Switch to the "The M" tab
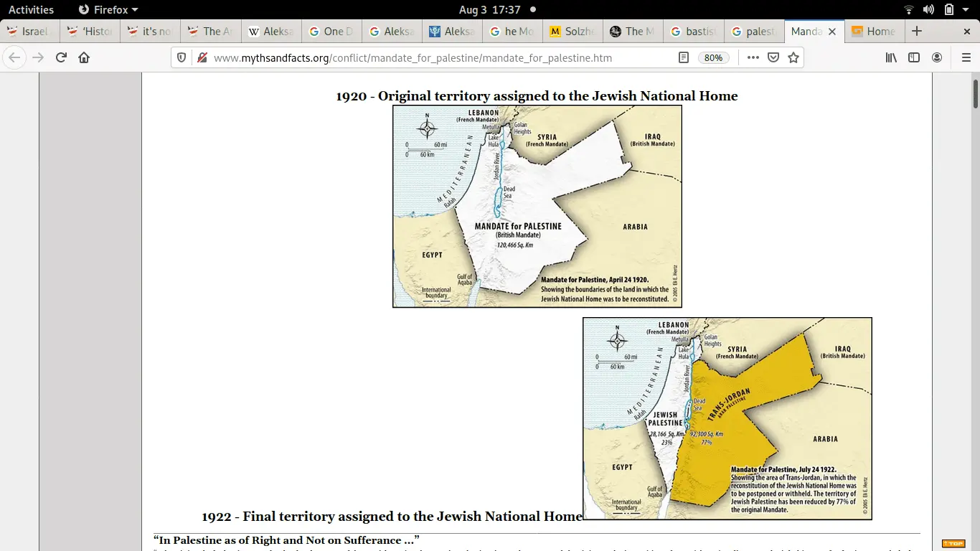The width and height of the screenshot is (980, 551). 632,32
